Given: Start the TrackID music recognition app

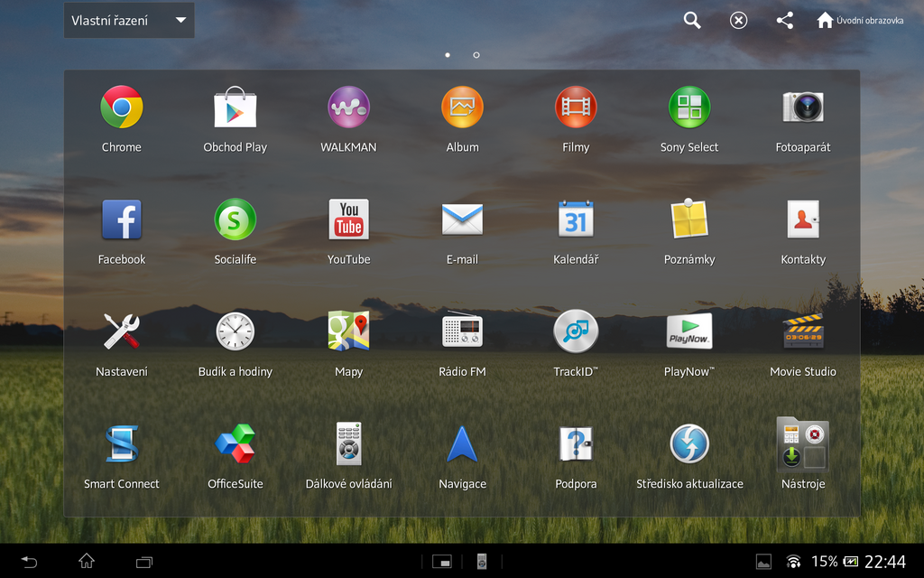Looking at the screenshot, I should pos(576,331).
